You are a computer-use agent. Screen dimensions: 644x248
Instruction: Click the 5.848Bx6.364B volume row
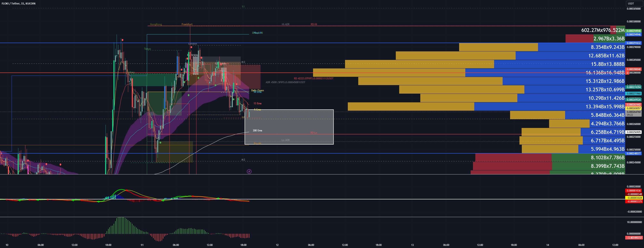click(x=567, y=115)
